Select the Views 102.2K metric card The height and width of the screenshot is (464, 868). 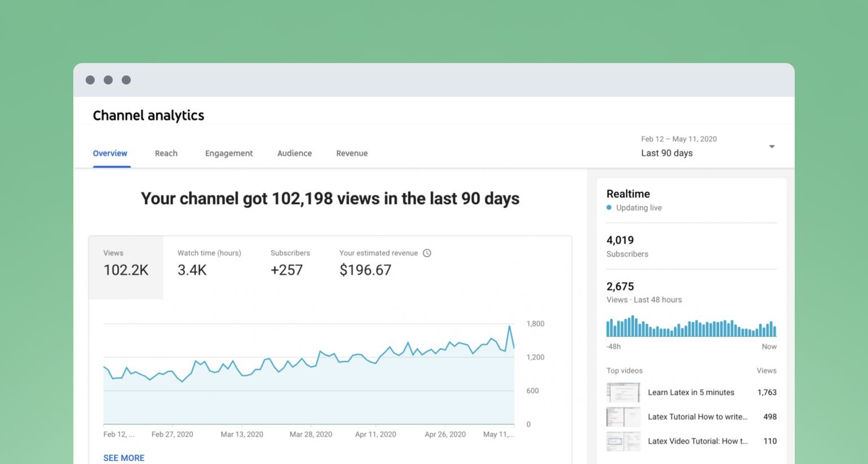(126, 267)
